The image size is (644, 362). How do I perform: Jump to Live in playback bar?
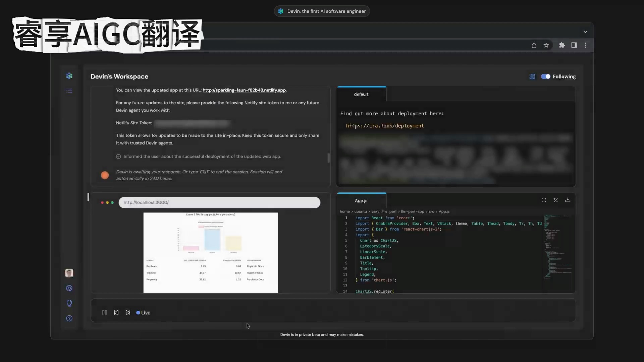143,313
